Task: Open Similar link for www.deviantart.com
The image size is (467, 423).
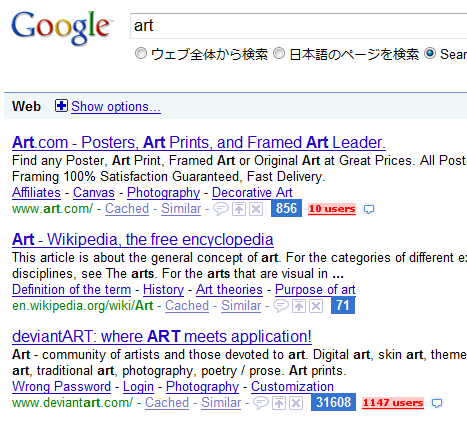Action: (x=221, y=403)
